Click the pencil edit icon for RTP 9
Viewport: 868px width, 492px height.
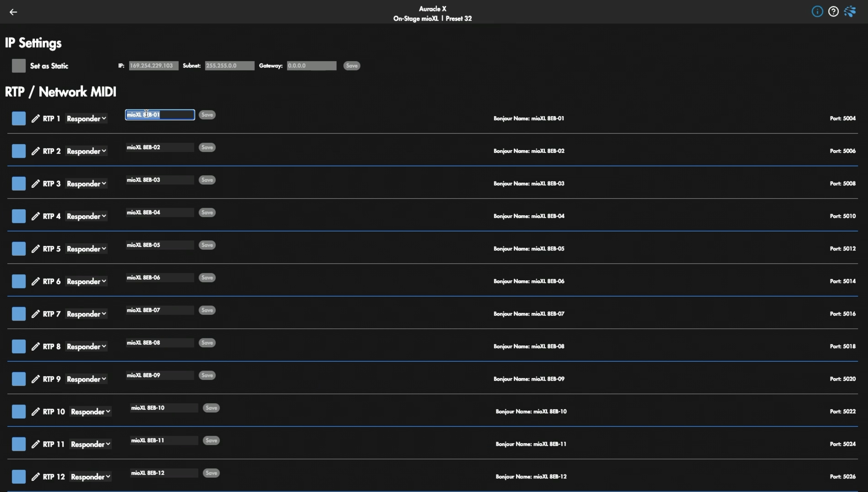click(x=35, y=379)
